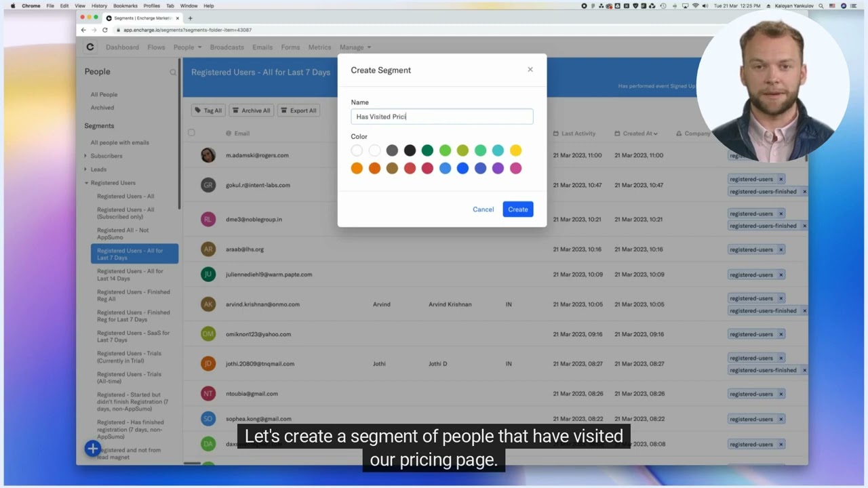Click the Last Activity column header

pyautogui.click(x=574, y=134)
